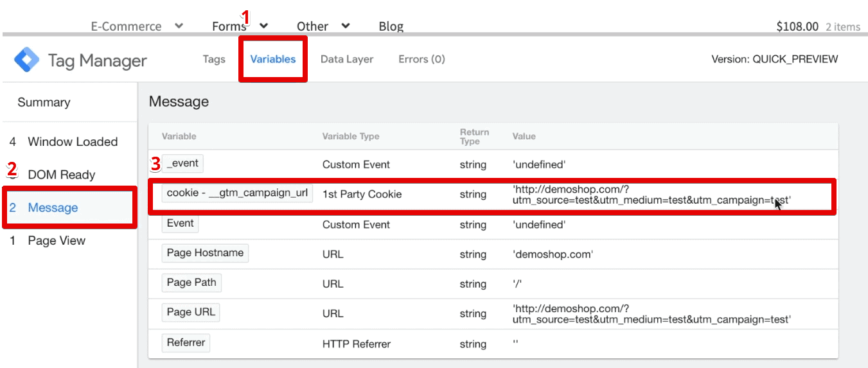
Task: Click the Page Hostname variable chip
Action: (x=205, y=253)
